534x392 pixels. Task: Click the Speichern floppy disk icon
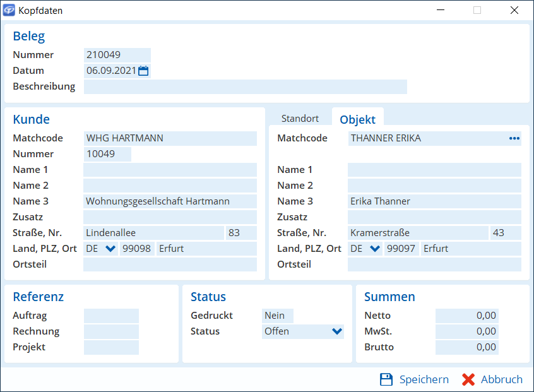click(386, 379)
